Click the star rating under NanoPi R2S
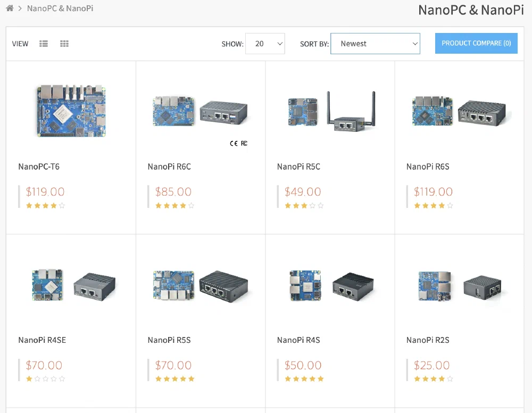Image resolution: width=532 pixels, height=413 pixels. (x=434, y=379)
